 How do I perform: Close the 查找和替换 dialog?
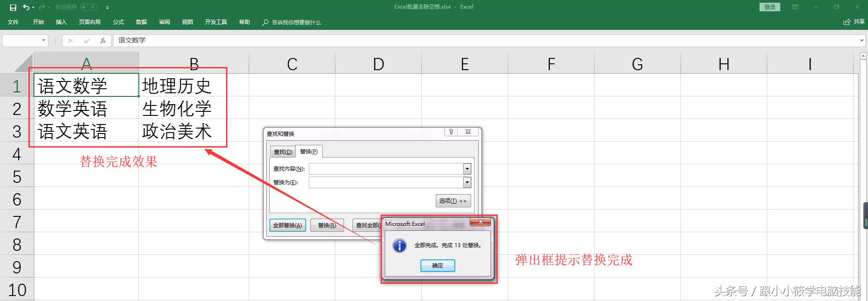click(x=468, y=132)
